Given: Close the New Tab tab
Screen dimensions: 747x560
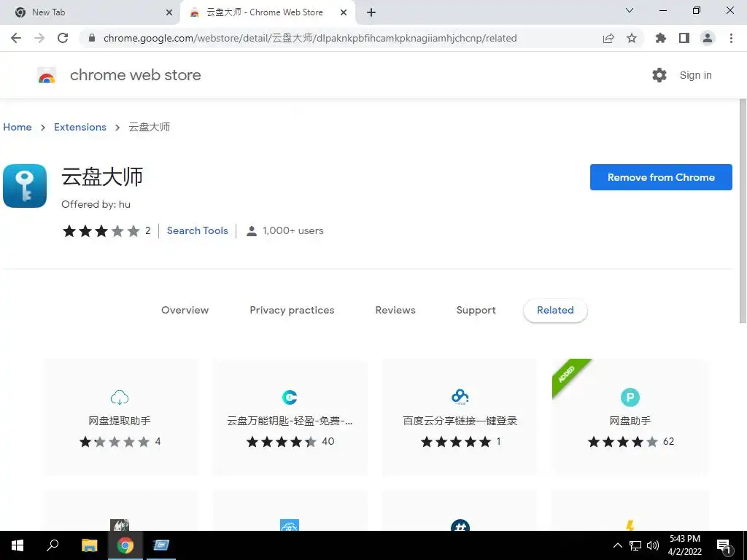Looking at the screenshot, I should click(x=169, y=12).
